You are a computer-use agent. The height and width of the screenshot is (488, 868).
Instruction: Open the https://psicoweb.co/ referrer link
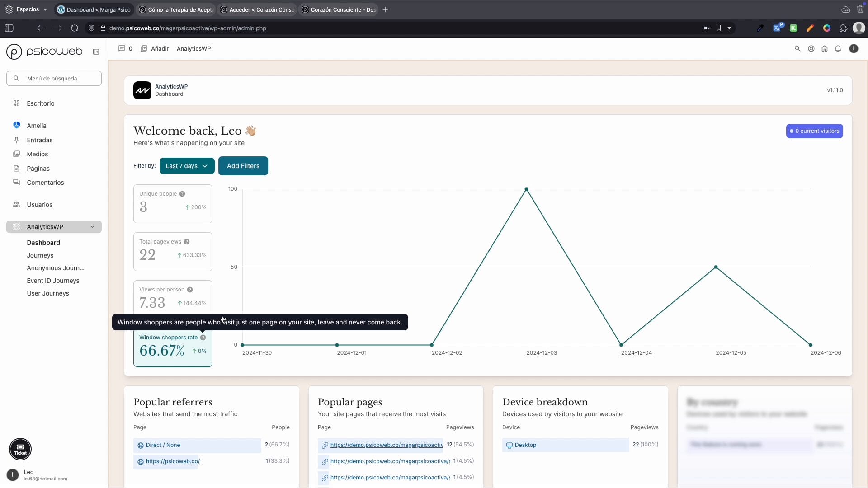pyautogui.click(x=173, y=461)
